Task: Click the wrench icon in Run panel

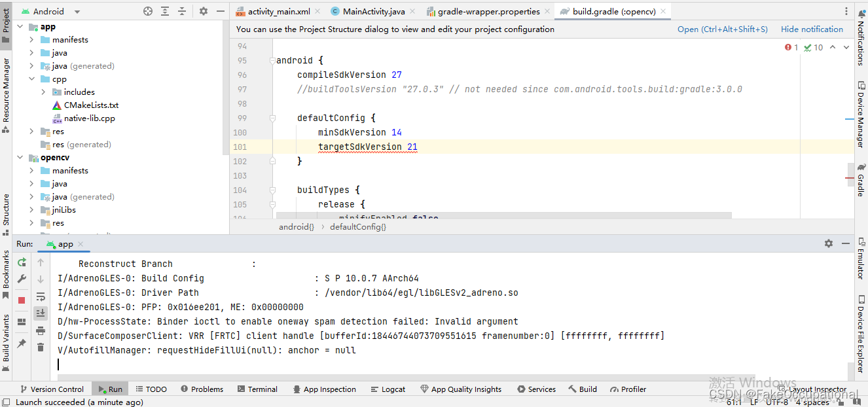Action: click(22, 279)
